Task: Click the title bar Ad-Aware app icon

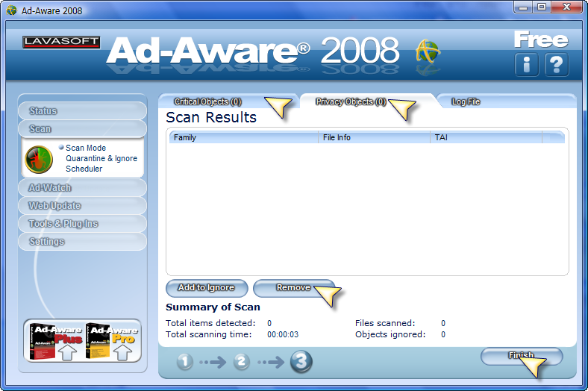Action: [12, 10]
